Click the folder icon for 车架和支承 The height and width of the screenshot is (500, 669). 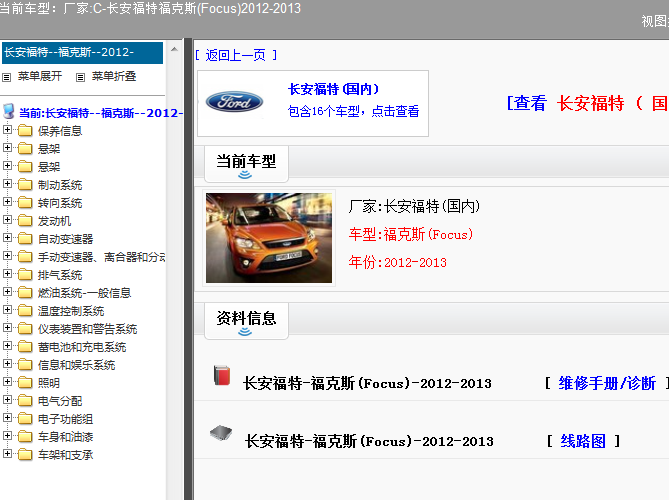tap(25, 454)
